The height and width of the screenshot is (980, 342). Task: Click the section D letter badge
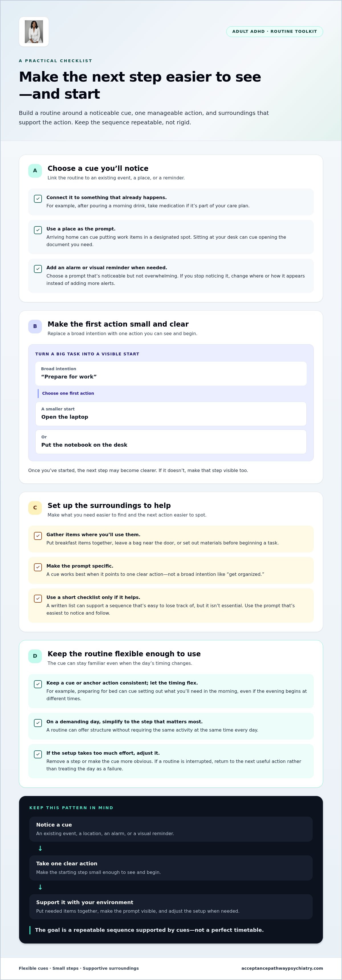click(35, 656)
